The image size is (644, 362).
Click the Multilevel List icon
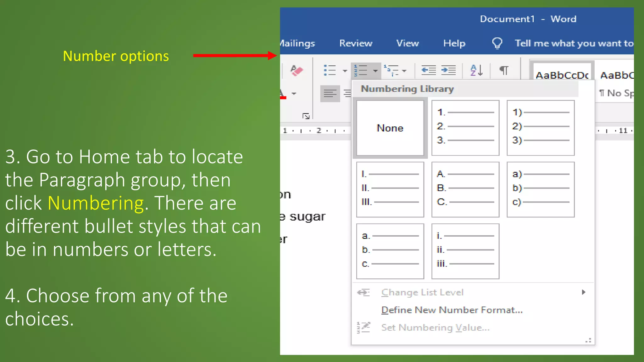click(391, 70)
